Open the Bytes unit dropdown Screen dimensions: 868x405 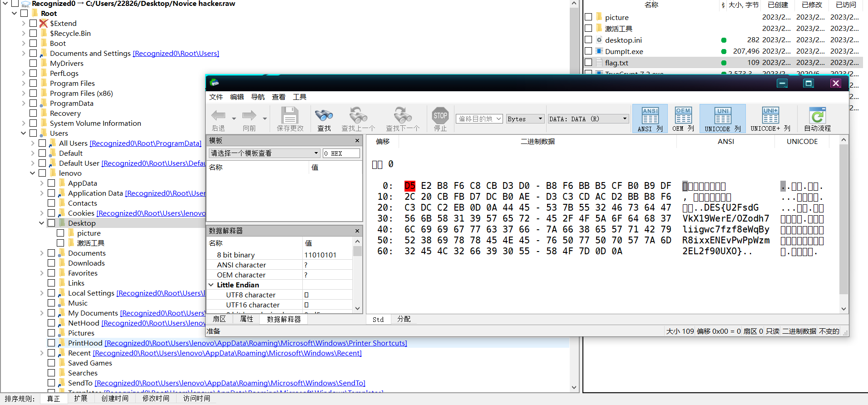[525, 119]
